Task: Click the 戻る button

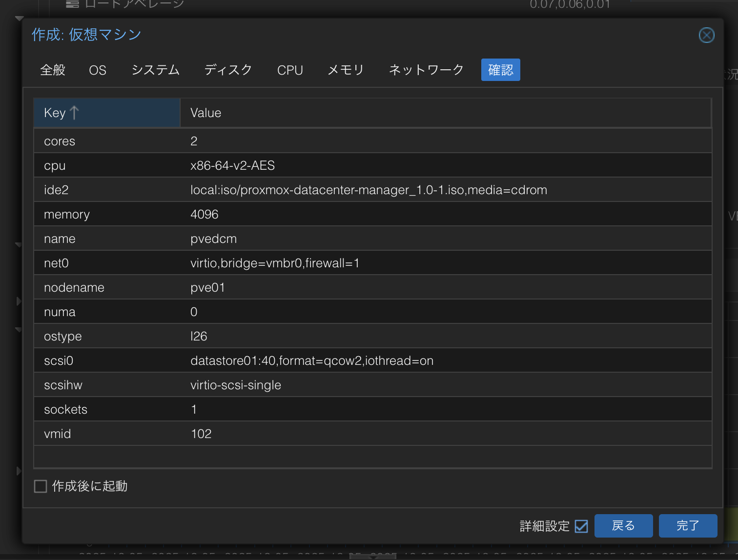Action: (623, 526)
